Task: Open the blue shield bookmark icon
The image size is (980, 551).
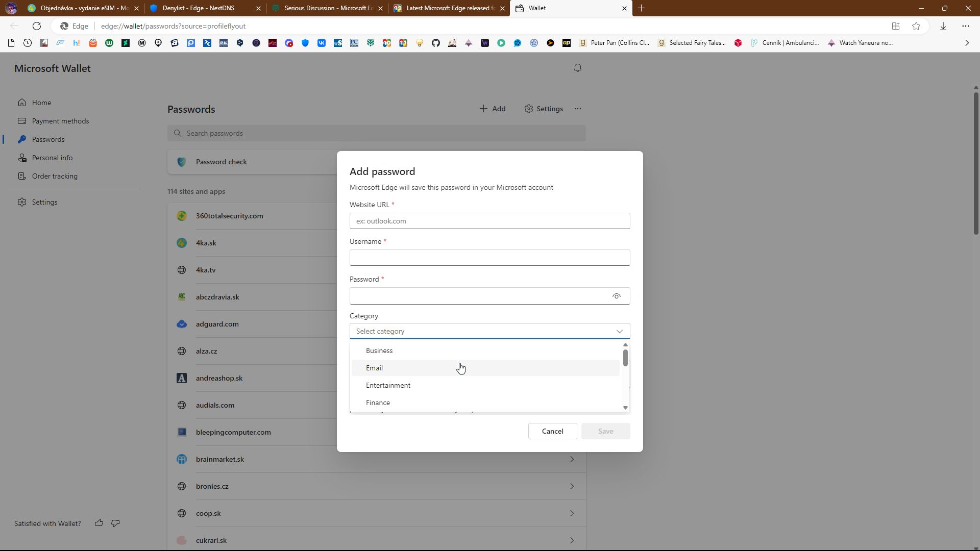Action: coord(305,43)
